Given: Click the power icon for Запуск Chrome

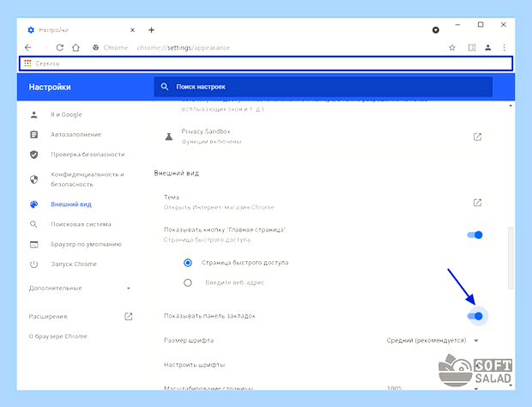Looking at the screenshot, I should [x=34, y=264].
